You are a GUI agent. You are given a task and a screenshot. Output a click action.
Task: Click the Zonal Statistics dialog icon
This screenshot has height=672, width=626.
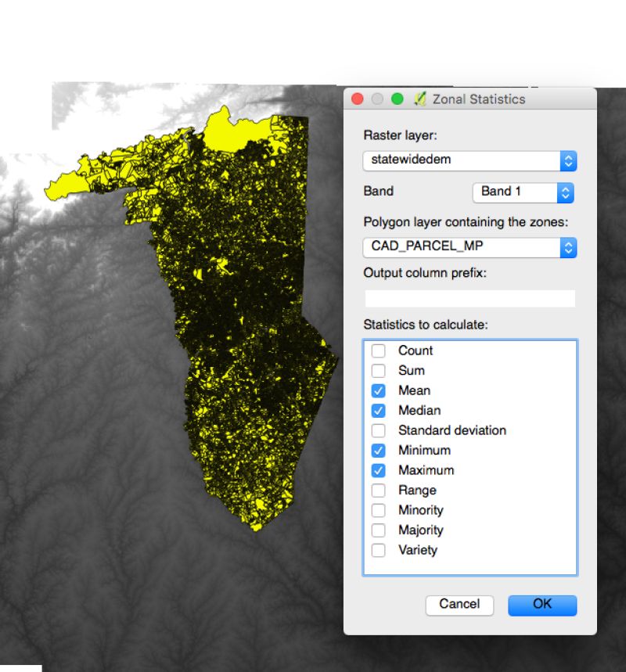tap(419, 99)
